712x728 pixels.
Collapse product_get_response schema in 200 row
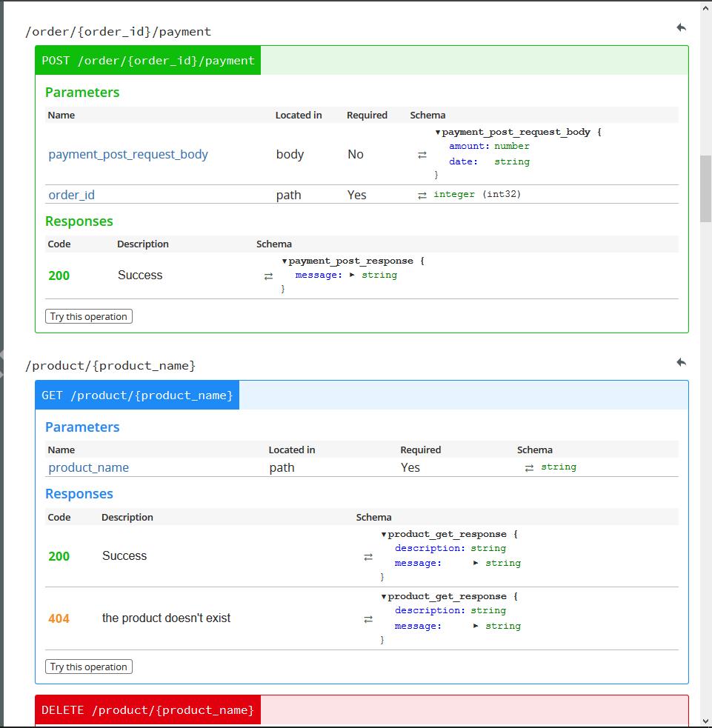[384, 535]
